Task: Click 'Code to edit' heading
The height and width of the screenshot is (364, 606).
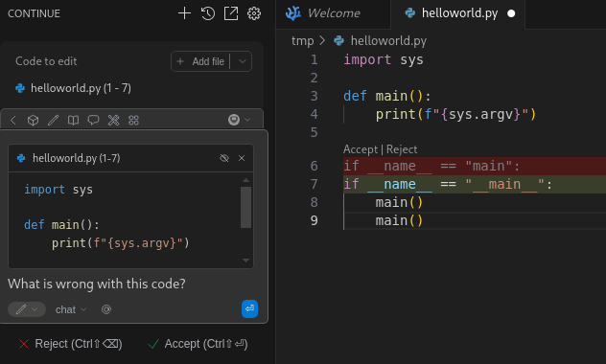Action: (x=46, y=61)
